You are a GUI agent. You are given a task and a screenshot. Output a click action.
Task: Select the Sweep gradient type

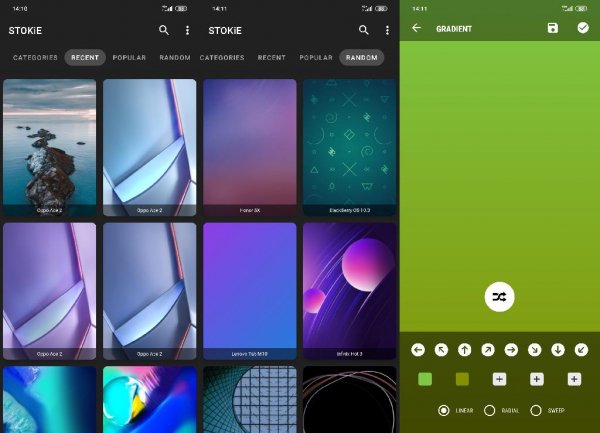(x=548, y=410)
